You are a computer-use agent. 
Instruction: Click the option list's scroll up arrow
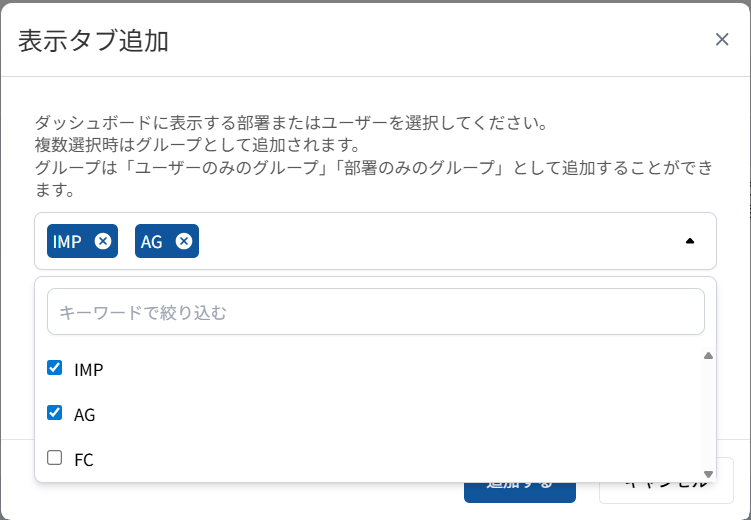(x=708, y=355)
